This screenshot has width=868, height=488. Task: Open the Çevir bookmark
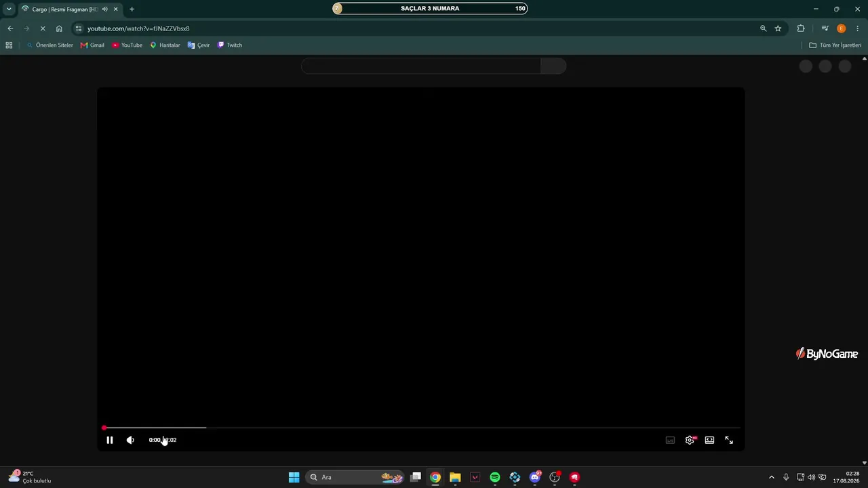199,45
